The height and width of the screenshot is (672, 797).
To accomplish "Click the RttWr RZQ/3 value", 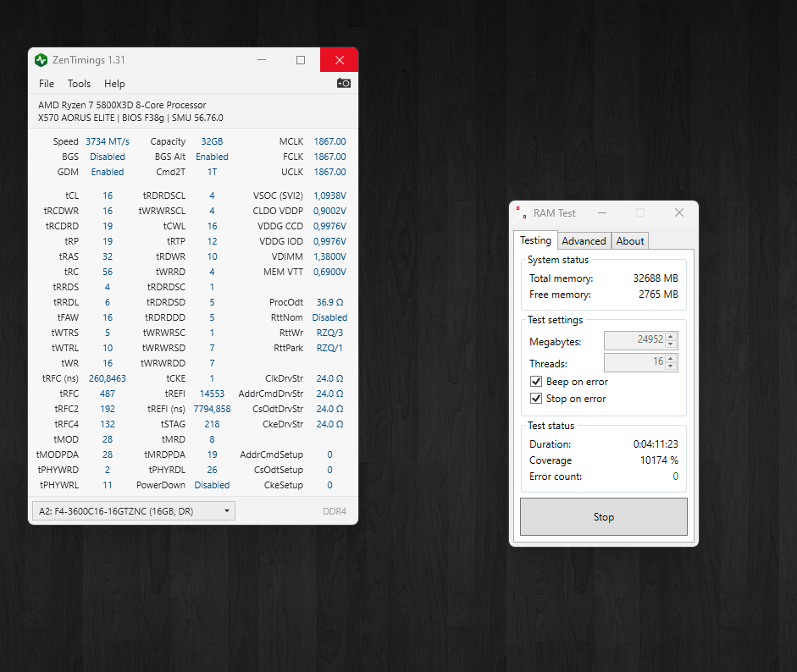I will [x=329, y=333].
